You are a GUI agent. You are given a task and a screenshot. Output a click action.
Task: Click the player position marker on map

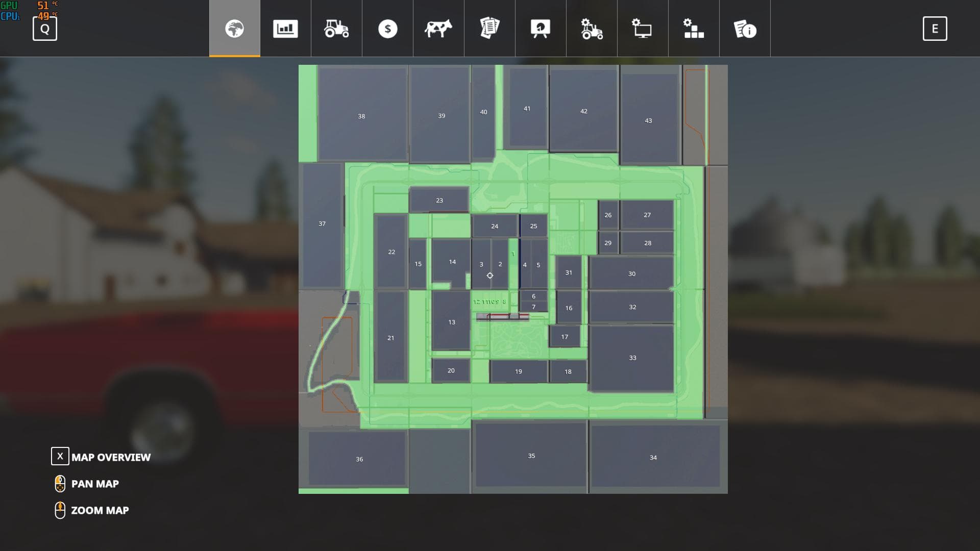tap(489, 275)
